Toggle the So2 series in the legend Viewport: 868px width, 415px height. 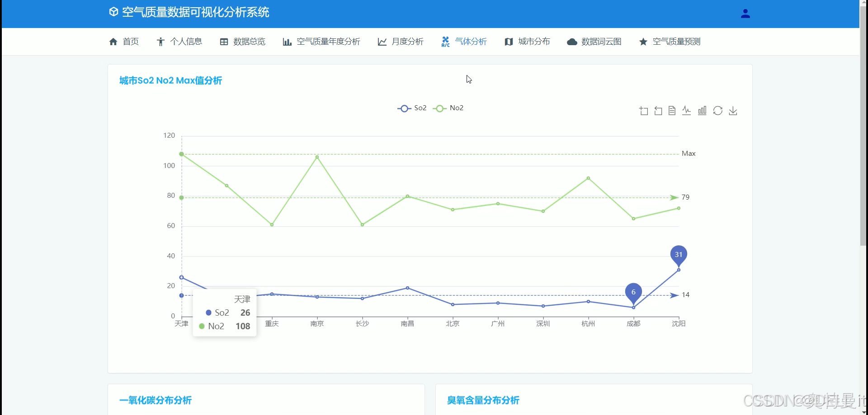412,108
